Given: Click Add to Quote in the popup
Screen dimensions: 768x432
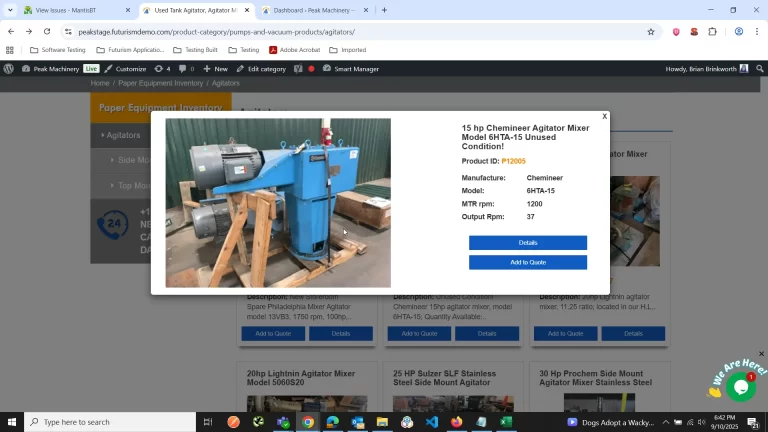Looking at the screenshot, I should pyautogui.click(x=527, y=263).
